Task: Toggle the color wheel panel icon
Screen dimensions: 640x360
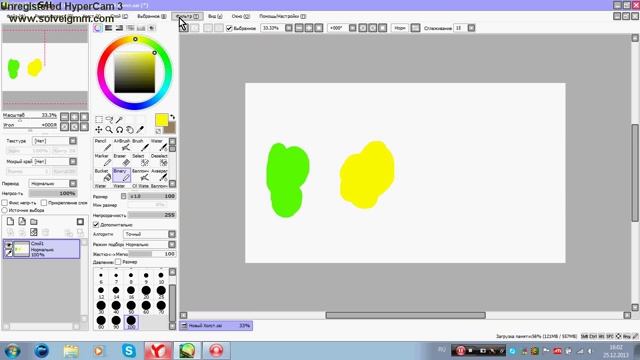Action: coord(98,28)
